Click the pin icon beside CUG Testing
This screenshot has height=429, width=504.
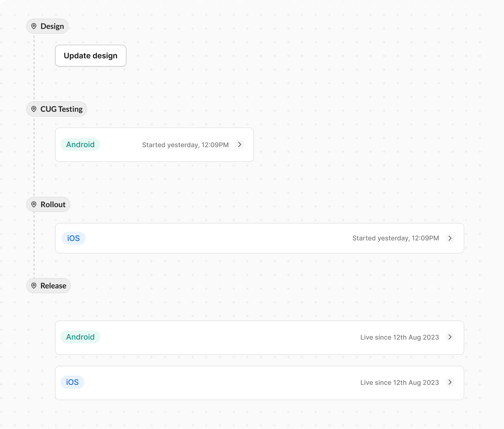click(34, 109)
